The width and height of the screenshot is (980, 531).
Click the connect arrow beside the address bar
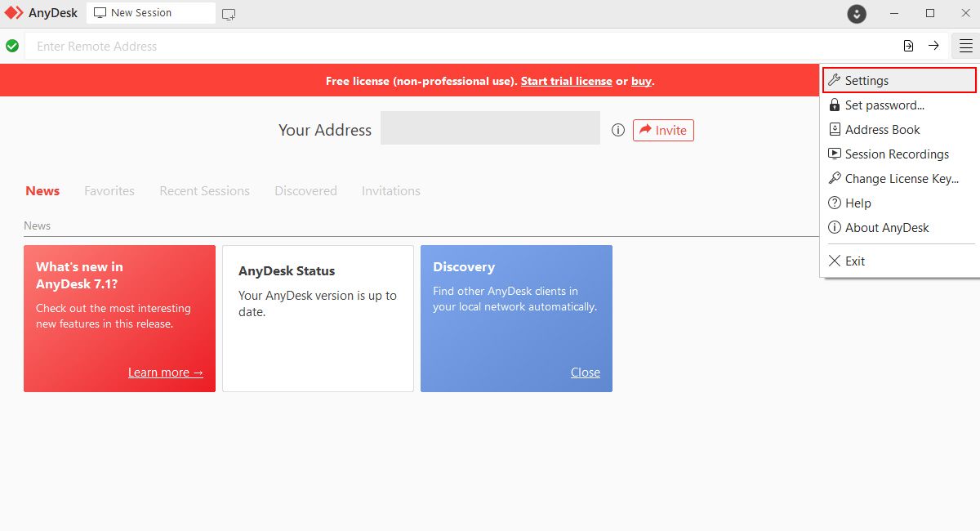pos(933,46)
